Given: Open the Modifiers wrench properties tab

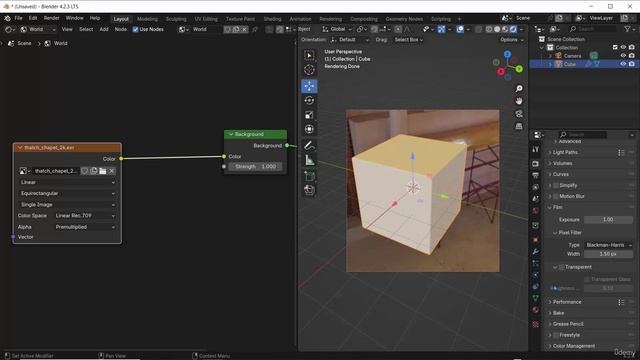Looking at the screenshot, I should click(x=536, y=251).
